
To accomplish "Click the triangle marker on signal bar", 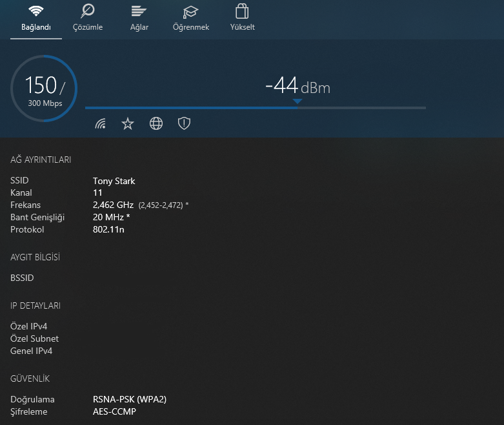I will 297,101.
